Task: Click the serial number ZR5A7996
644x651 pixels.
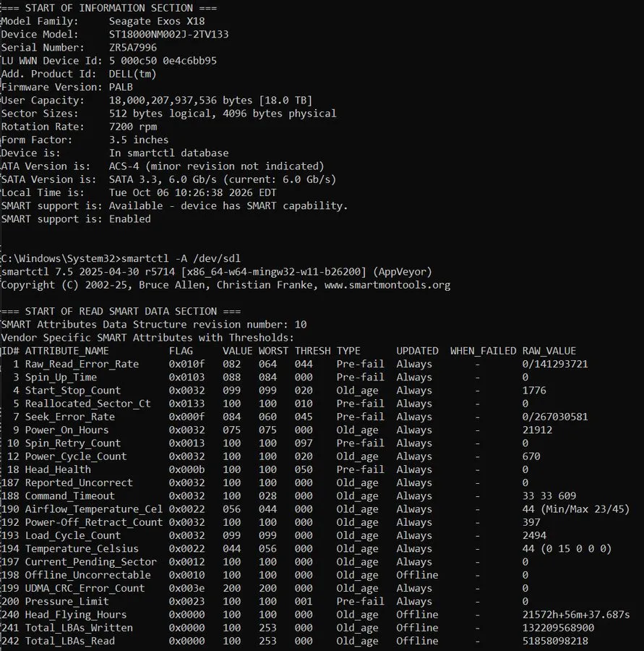Action: point(133,48)
